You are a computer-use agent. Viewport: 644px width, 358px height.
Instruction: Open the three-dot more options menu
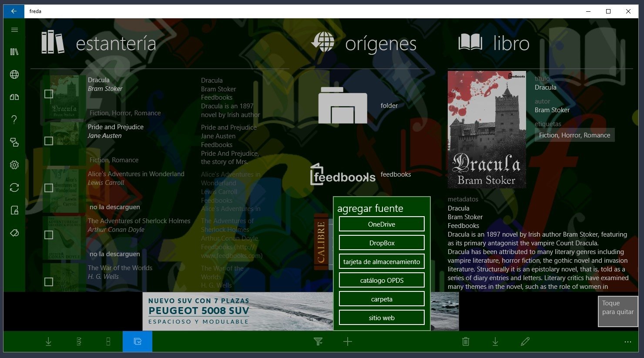(x=627, y=342)
